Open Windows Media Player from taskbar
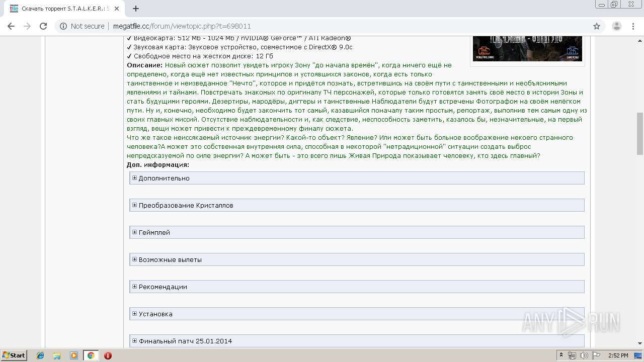 pos(74,355)
